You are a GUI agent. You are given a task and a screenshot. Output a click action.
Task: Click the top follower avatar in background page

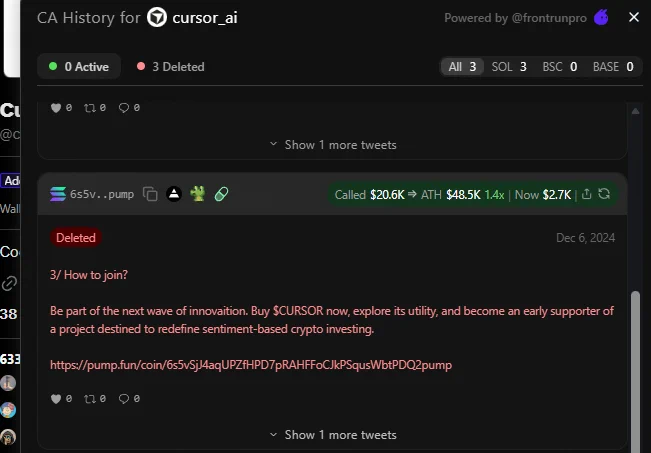pos(8,383)
